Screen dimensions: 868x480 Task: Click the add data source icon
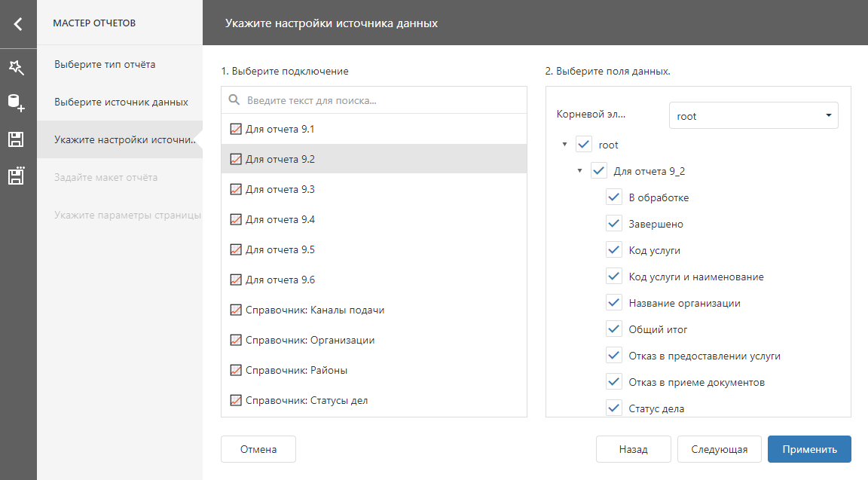click(x=17, y=103)
